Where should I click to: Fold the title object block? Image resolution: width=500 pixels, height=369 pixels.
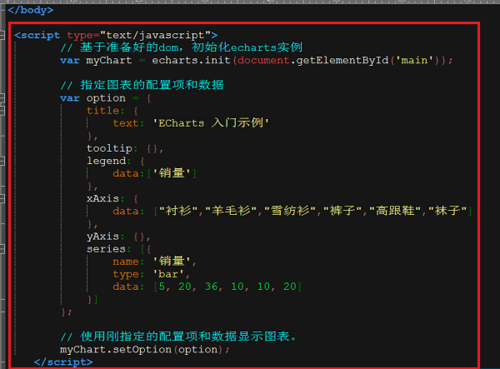[2, 111]
